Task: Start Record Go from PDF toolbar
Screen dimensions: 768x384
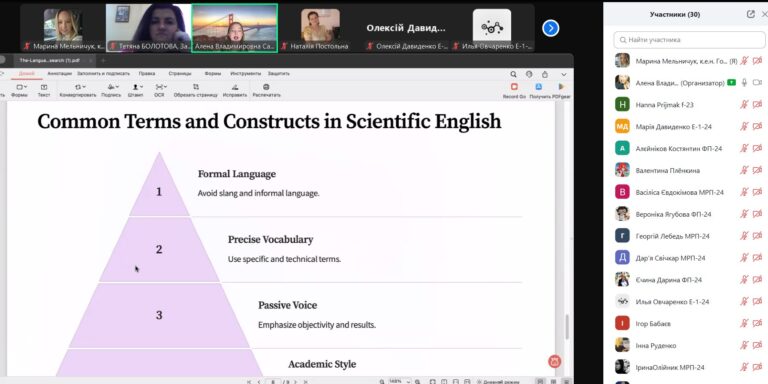Action: (514, 91)
